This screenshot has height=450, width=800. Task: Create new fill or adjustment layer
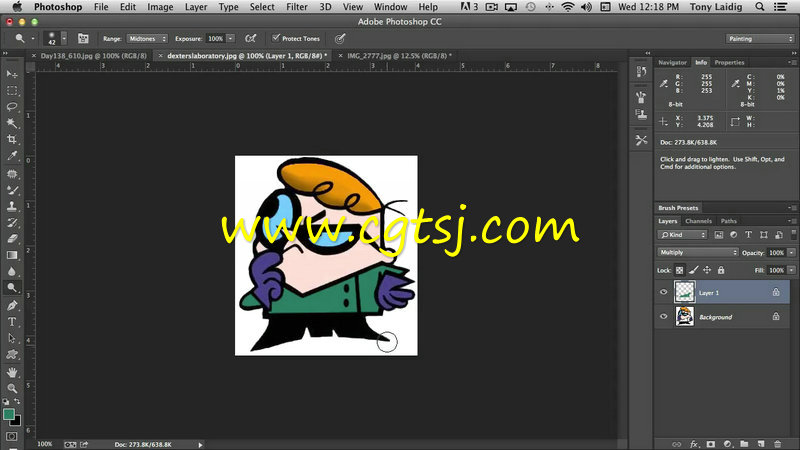[x=728, y=444]
